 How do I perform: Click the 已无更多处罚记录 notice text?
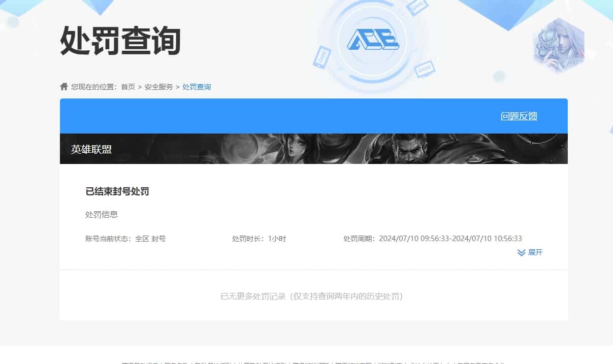tap(311, 296)
